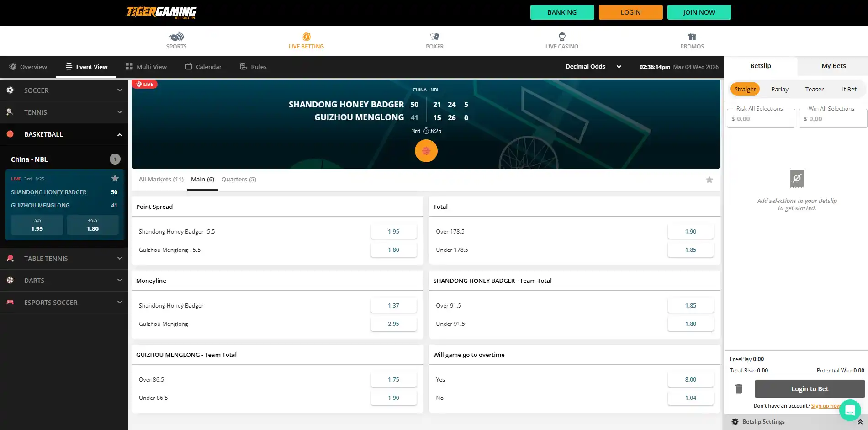
Task: Select the Betslip tab
Action: 761,66
